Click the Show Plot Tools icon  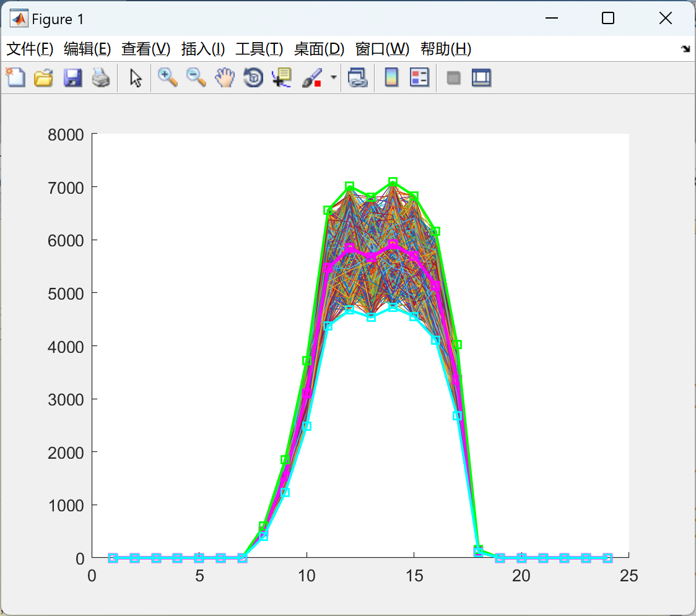(x=481, y=77)
